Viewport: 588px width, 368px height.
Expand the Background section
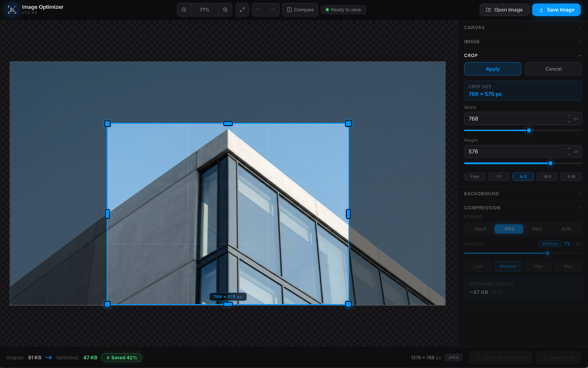[523, 194]
